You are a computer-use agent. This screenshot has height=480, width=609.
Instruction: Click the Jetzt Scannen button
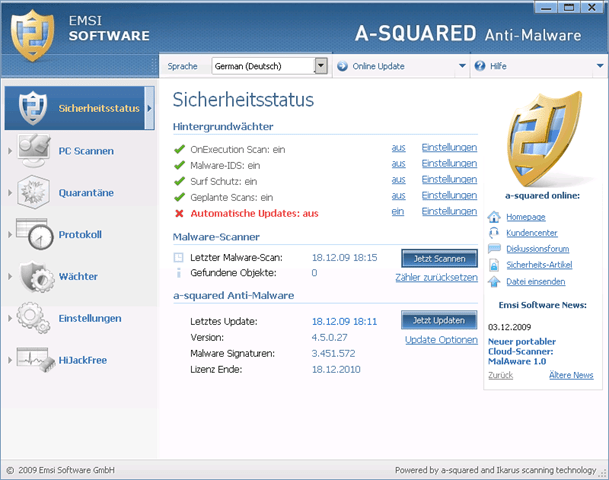439,259
